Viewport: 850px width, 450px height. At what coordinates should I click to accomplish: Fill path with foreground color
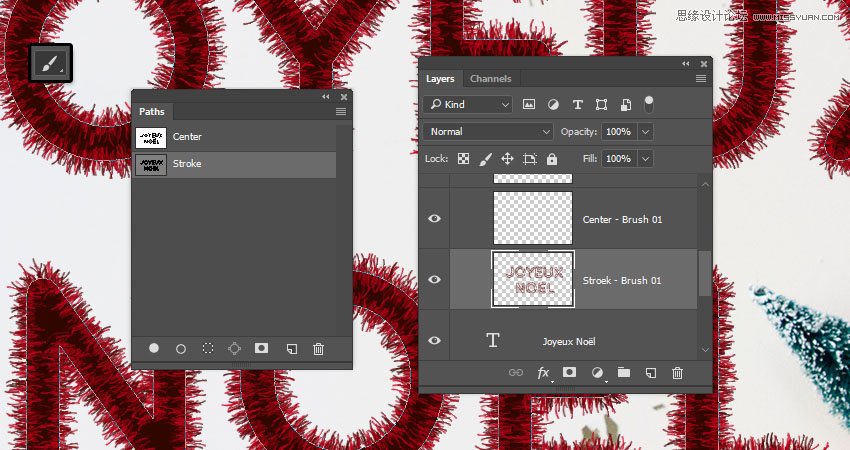click(x=154, y=348)
